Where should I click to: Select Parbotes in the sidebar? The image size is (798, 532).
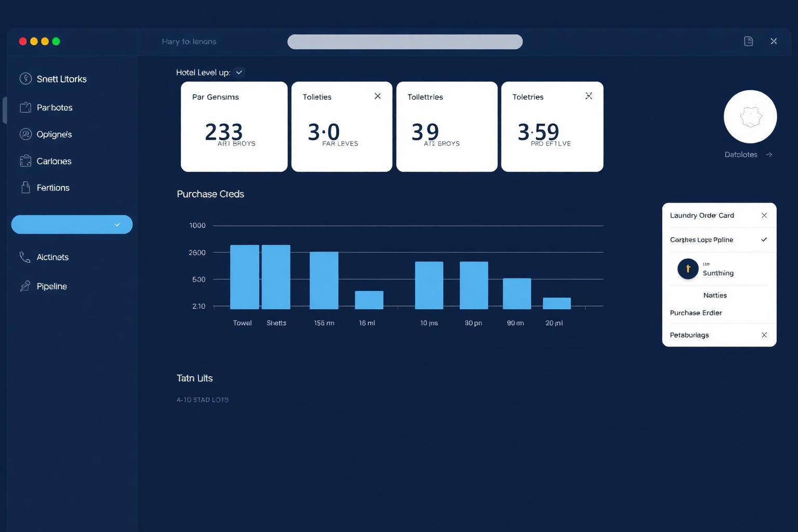pos(55,108)
